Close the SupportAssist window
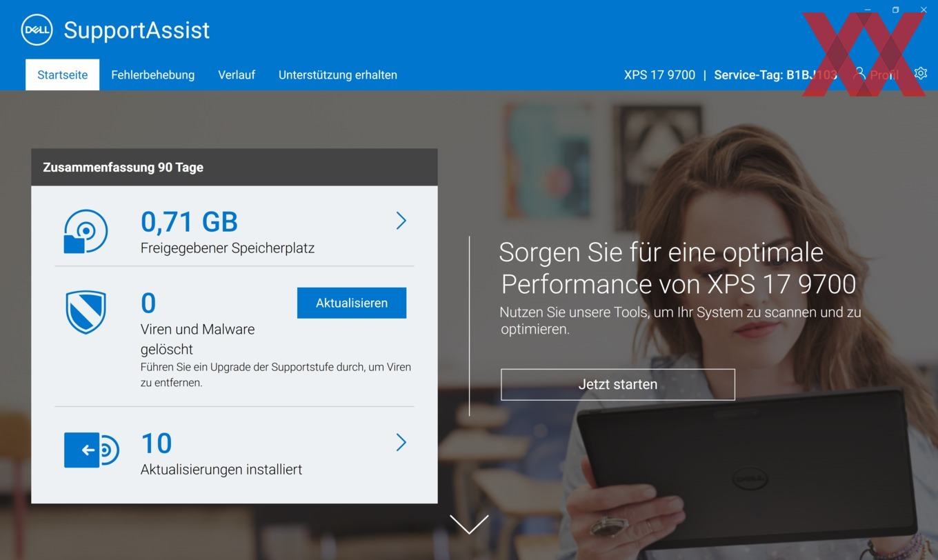 click(924, 10)
